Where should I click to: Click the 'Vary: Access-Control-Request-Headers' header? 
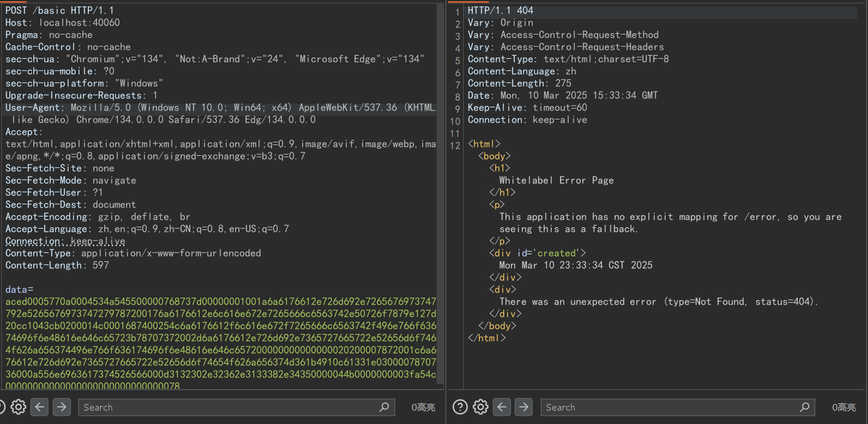[566, 47]
